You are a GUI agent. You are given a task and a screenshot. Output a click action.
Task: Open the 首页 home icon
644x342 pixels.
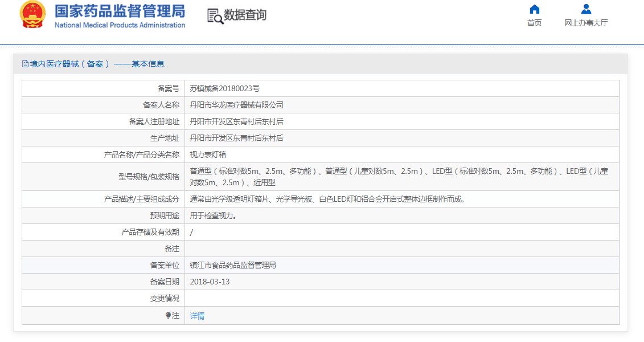point(534,9)
